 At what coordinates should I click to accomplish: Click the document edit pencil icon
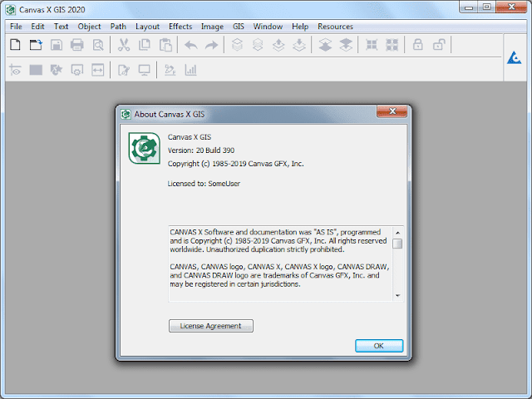(124, 70)
